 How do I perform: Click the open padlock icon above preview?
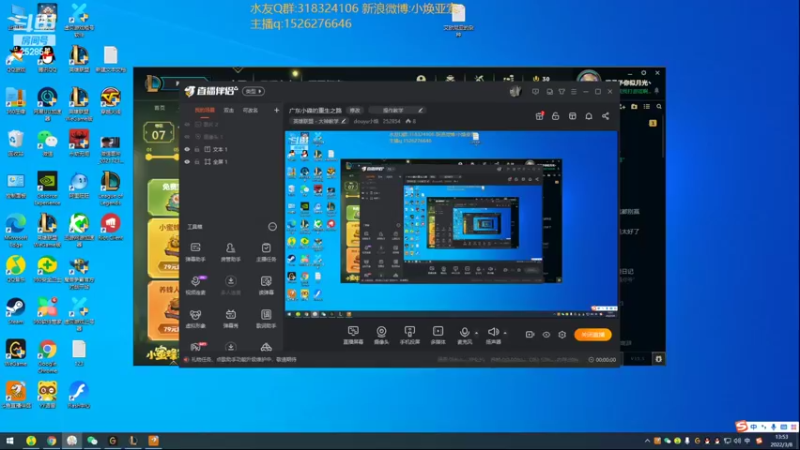556,116
